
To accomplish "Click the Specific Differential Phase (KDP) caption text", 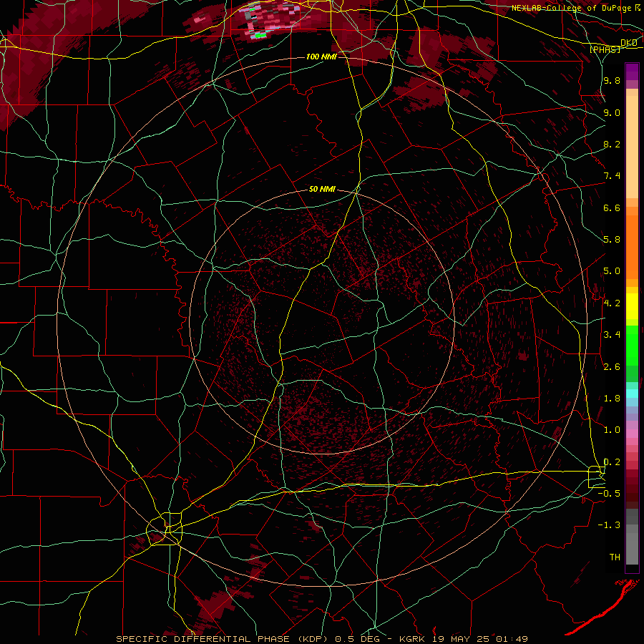I will [225, 639].
